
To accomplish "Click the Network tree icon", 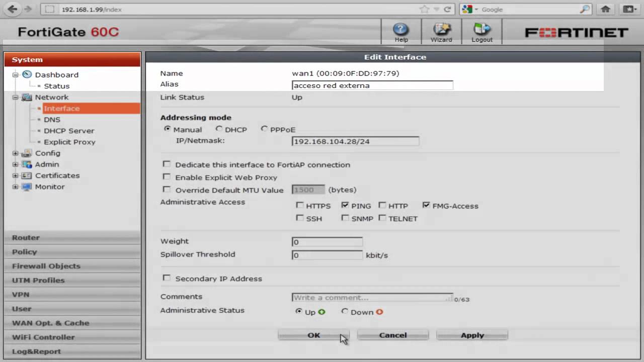I will [x=27, y=97].
